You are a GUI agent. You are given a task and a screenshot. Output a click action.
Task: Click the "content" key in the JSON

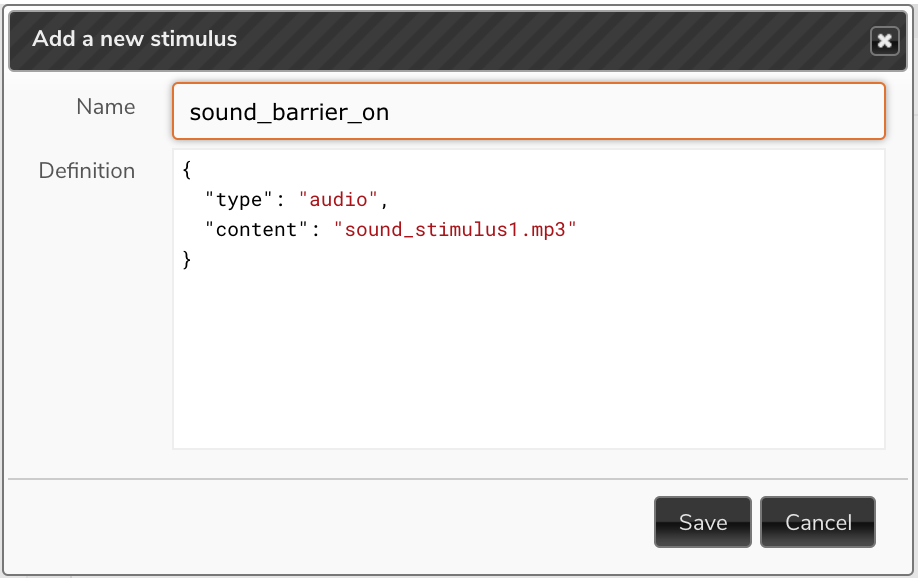[x=256, y=230]
